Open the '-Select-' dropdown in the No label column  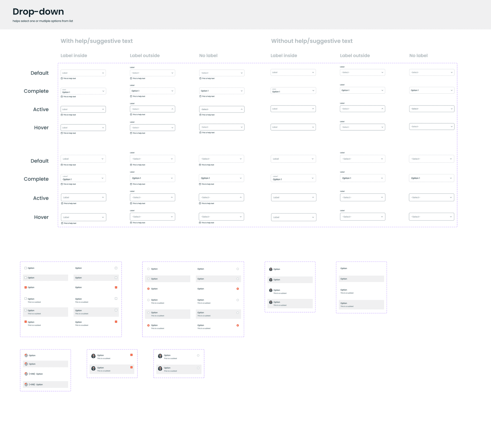pyautogui.click(x=222, y=73)
